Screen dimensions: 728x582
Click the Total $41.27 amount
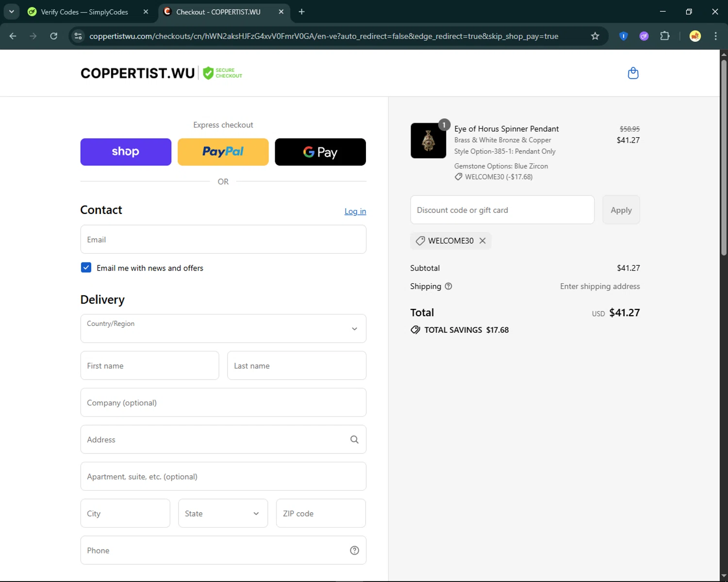(x=624, y=313)
